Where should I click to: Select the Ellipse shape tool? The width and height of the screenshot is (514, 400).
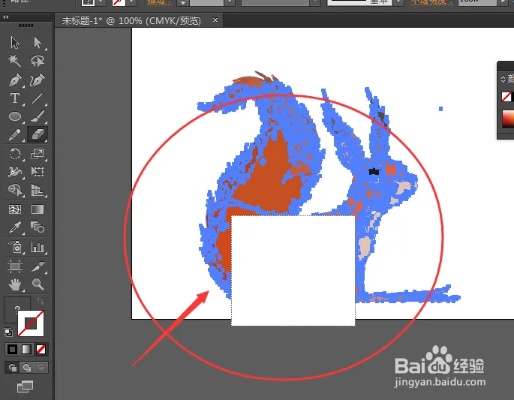click(15, 116)
